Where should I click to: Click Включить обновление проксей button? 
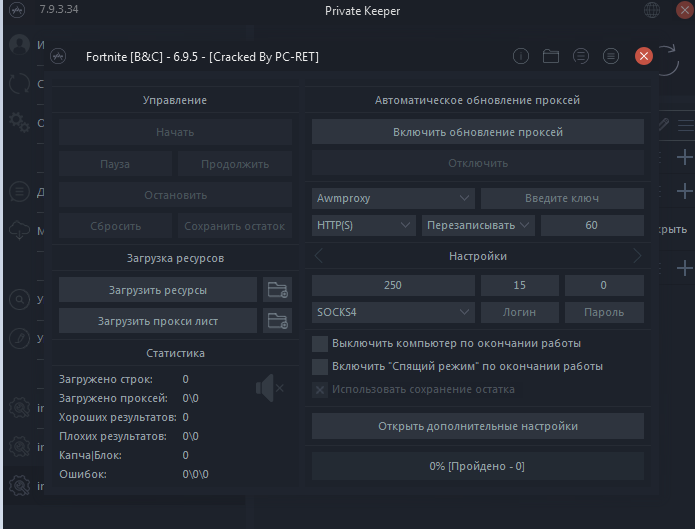(478, 132)
